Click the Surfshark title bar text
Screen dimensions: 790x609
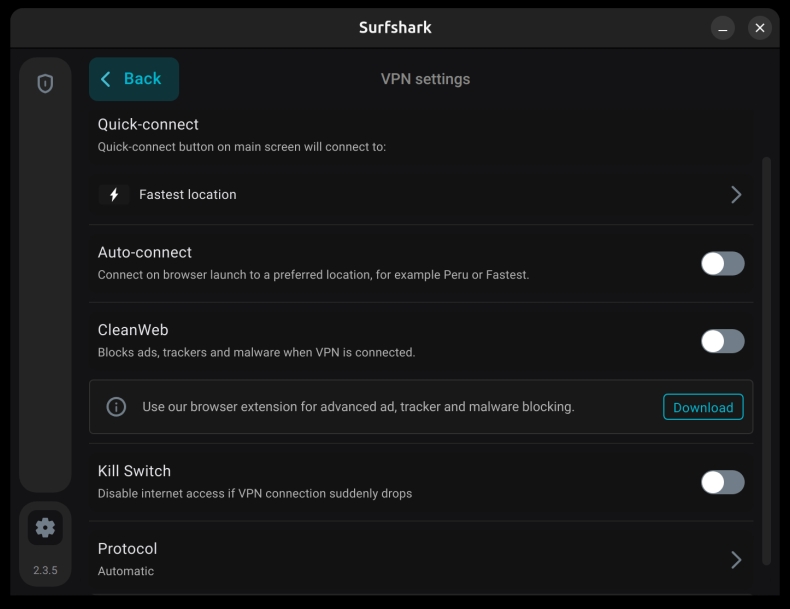click(395, 27)
